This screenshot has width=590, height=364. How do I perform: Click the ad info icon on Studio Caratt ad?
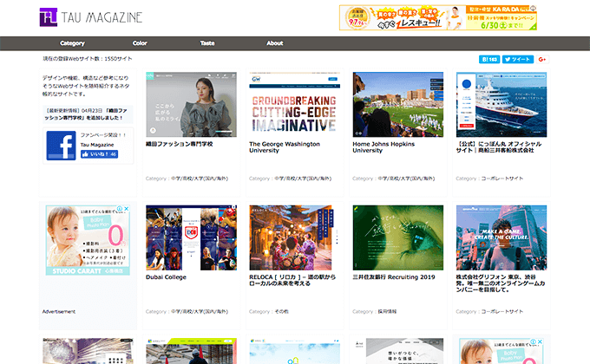[120, 208]
